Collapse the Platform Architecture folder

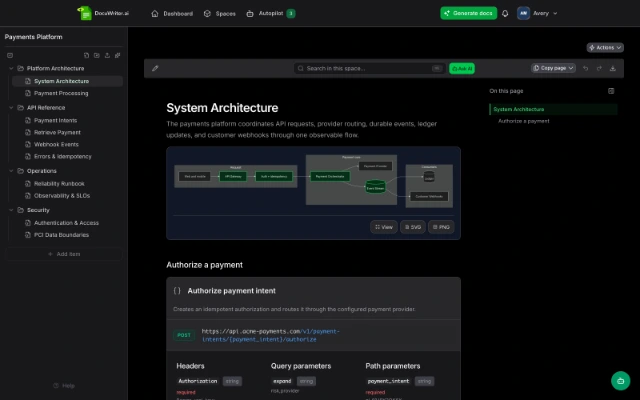pyautogui.click(x=11, y=68)
